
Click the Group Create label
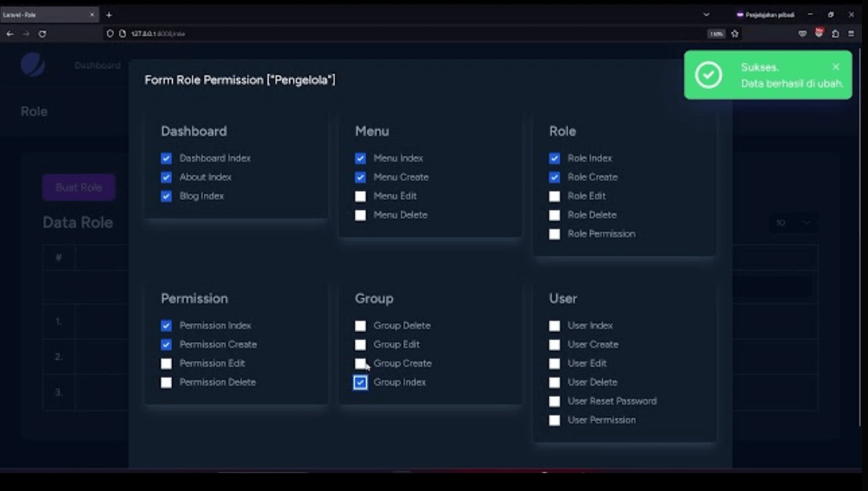(x=402, y=363)
